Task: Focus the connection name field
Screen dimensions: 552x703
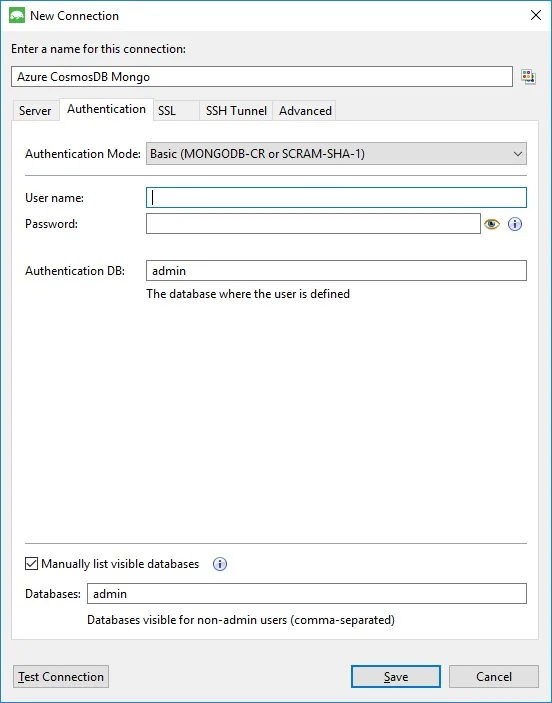Action: pos(262,77)
